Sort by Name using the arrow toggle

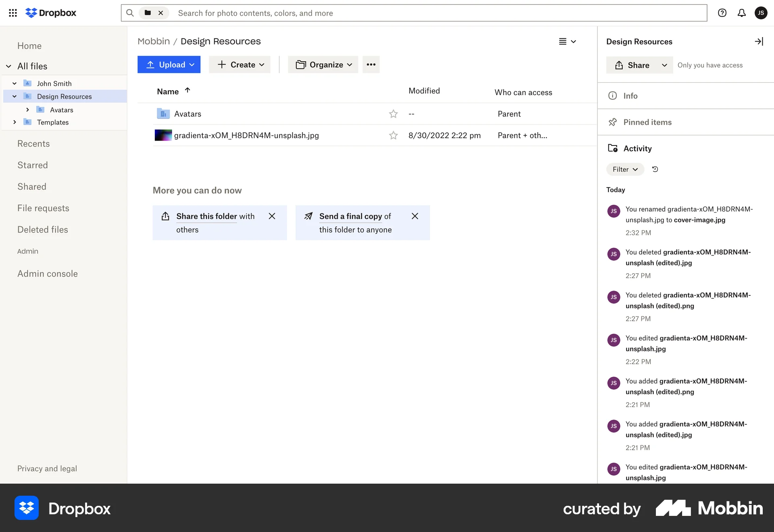click(187, 91)
